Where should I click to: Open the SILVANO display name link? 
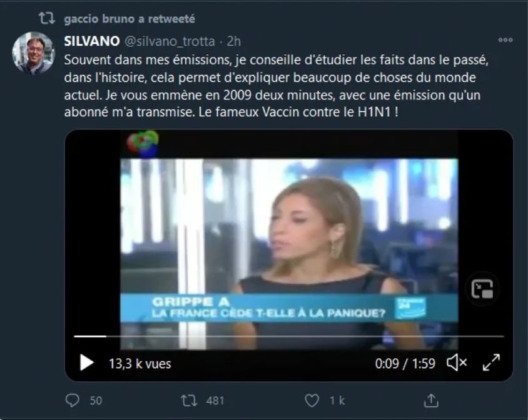click(x=91, y=41)
